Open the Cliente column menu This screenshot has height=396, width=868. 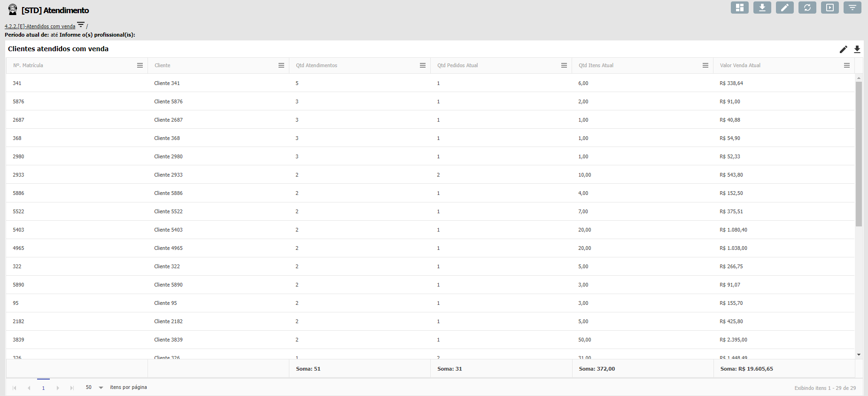281,65
